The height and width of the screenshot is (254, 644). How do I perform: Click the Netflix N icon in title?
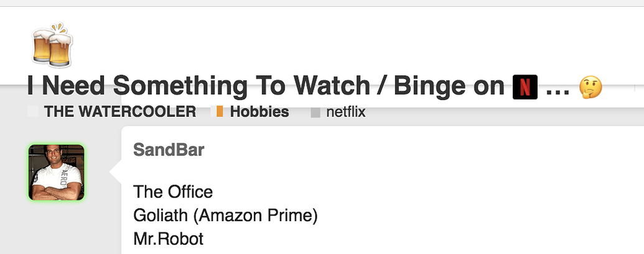[x=525, y=86]
